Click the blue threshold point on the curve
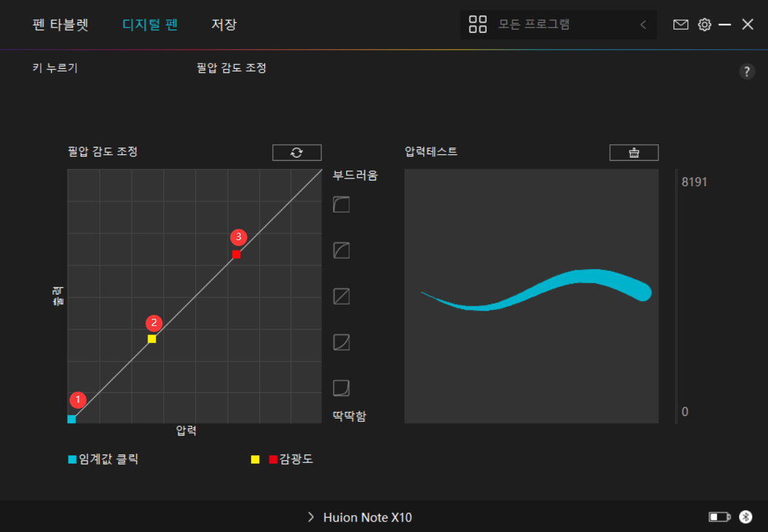Image resolution: width=768 pixels, height=532 pixels. click(71, 419)
